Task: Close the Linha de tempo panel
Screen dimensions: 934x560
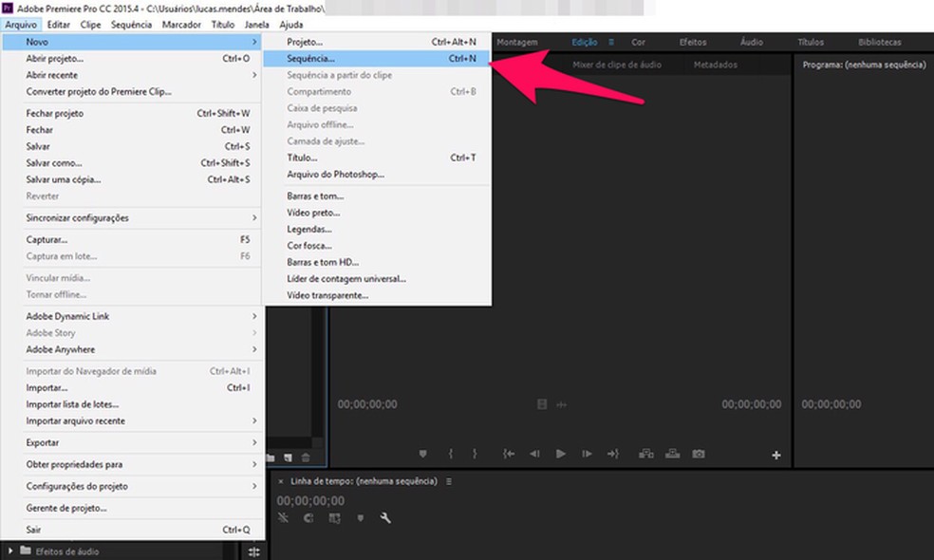Action: [x=280, y=481]
